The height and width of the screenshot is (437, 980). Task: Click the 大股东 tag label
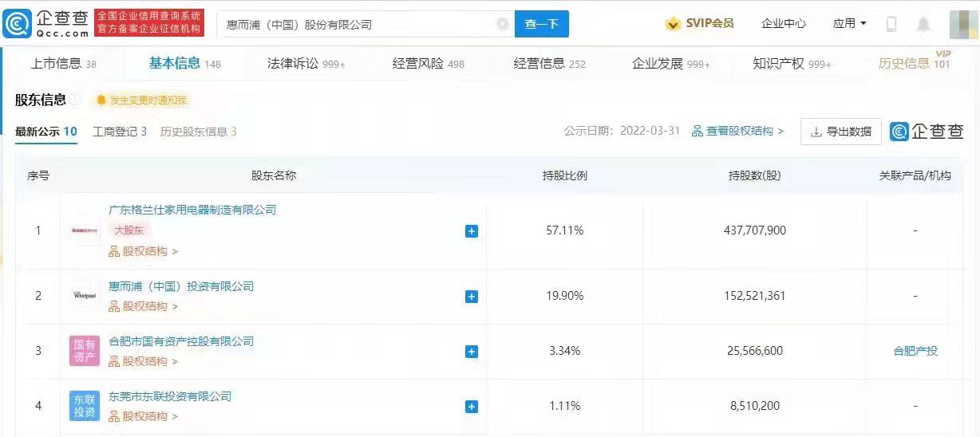[x=129, y=230]
